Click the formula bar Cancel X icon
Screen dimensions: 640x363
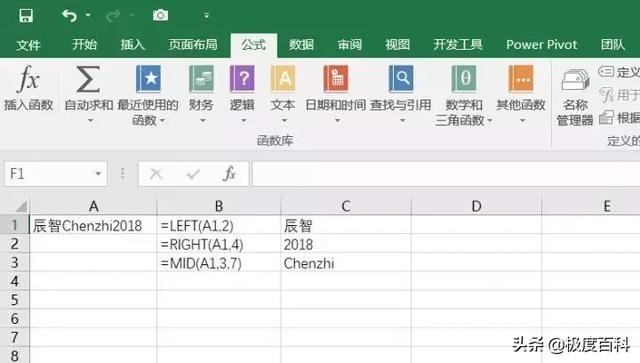tap(156, 174)
